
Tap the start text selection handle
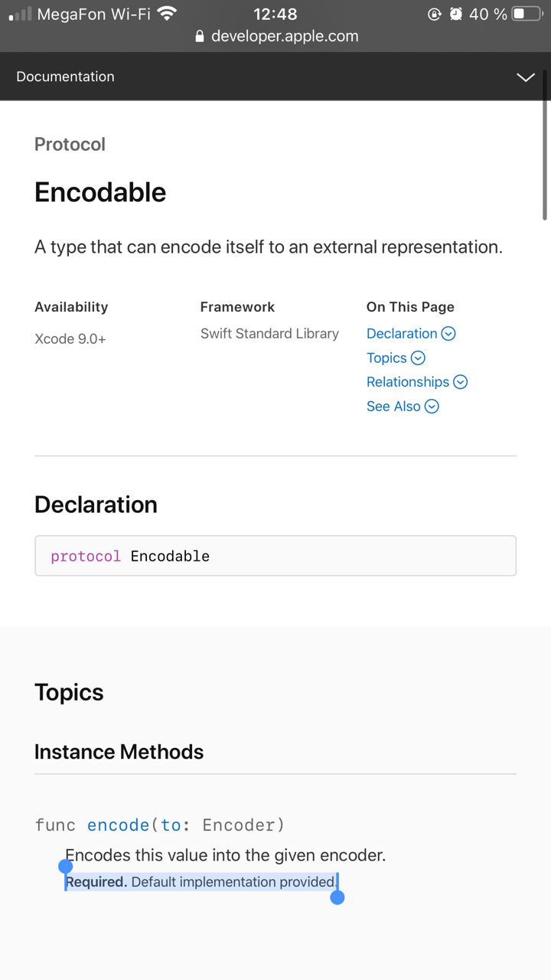[66, 867]
